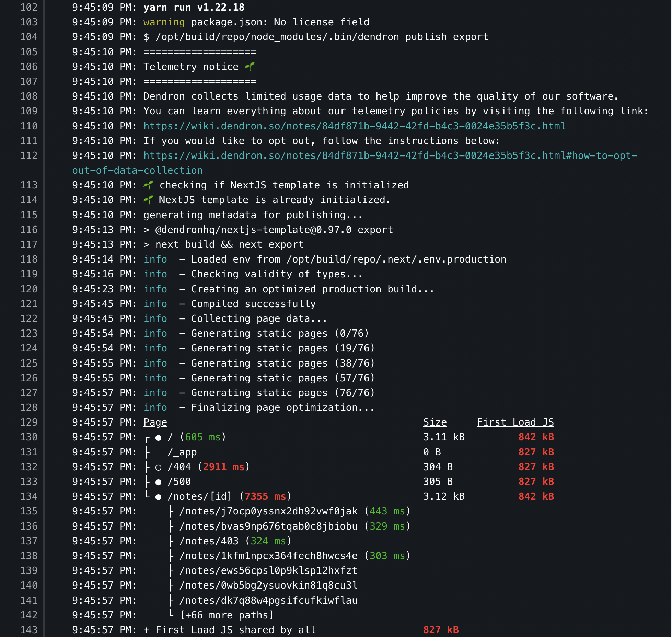Click the /_app page entry

182,452
